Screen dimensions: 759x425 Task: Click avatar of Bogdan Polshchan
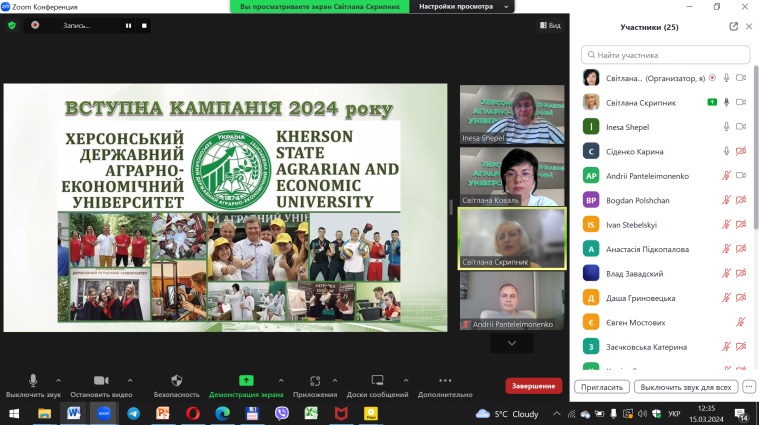(591, 200)
